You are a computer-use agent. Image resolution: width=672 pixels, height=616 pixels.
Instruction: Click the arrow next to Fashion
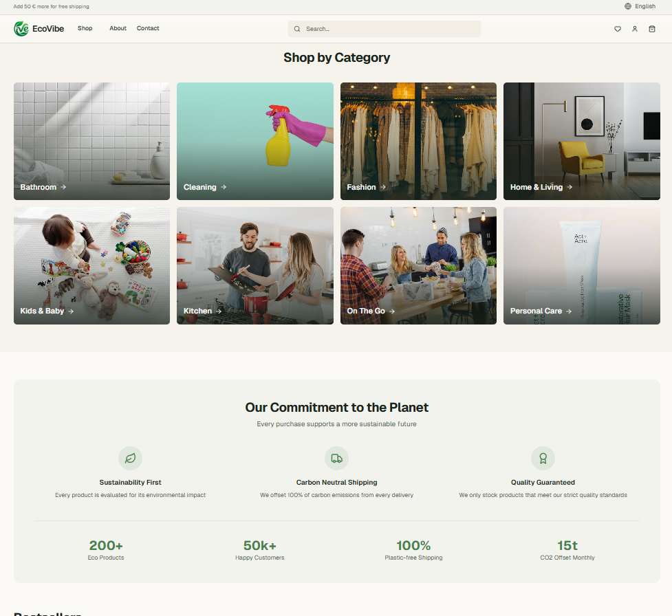(x=382, y=187)
